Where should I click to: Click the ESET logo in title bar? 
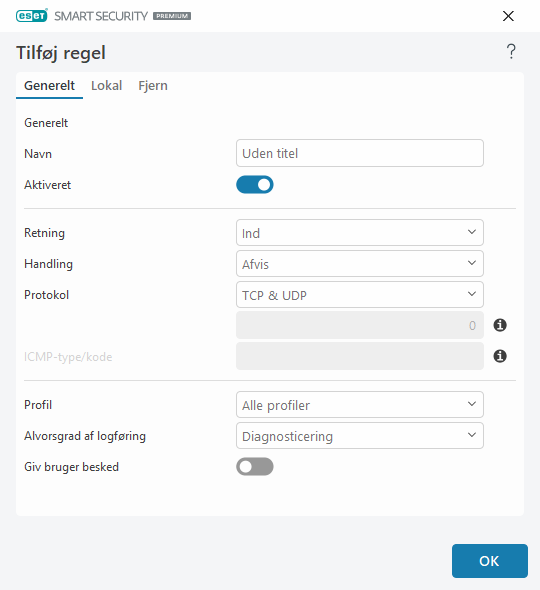(x=32, y=16)
